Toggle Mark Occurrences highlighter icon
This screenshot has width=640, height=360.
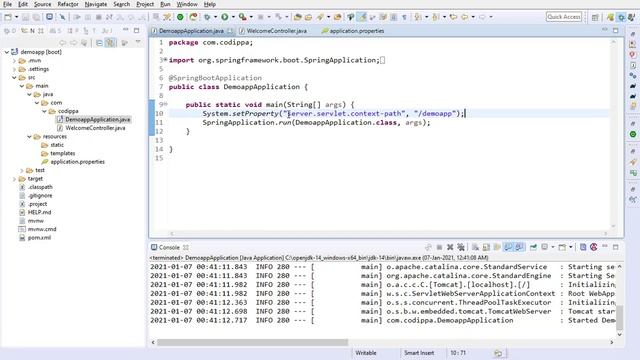click(362, 17)
